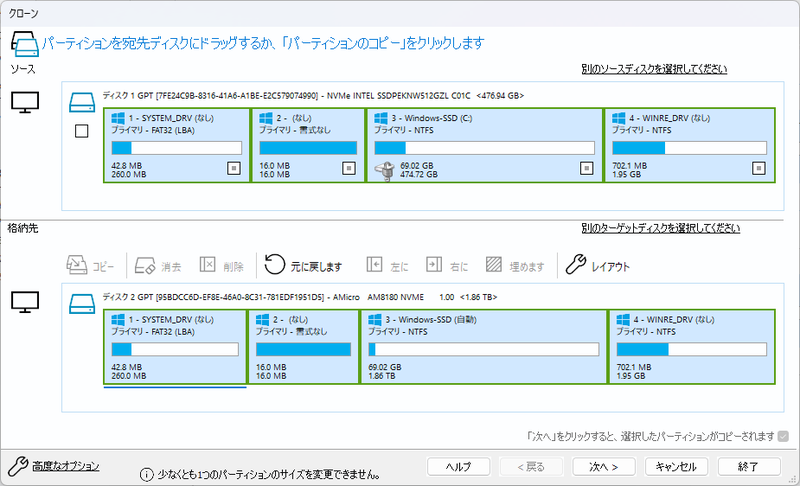Toggle the copy-on-next (次へ) checkbox at bottom right

click(783, 436)
